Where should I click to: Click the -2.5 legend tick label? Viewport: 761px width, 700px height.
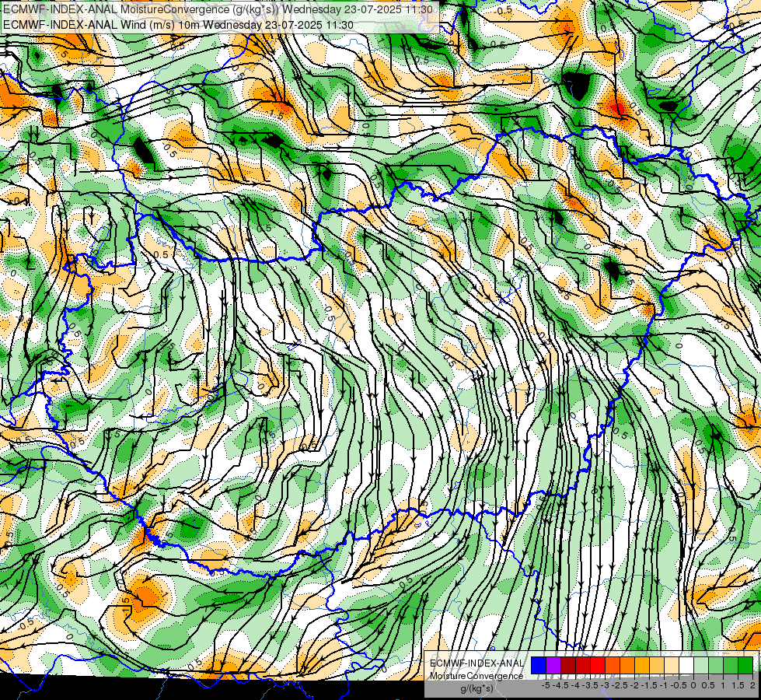(620, 685)
